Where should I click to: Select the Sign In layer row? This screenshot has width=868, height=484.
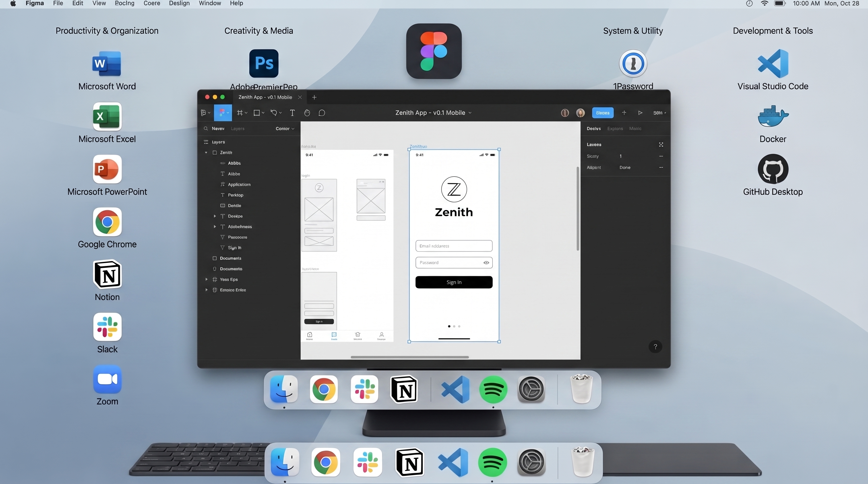(249, 248)
